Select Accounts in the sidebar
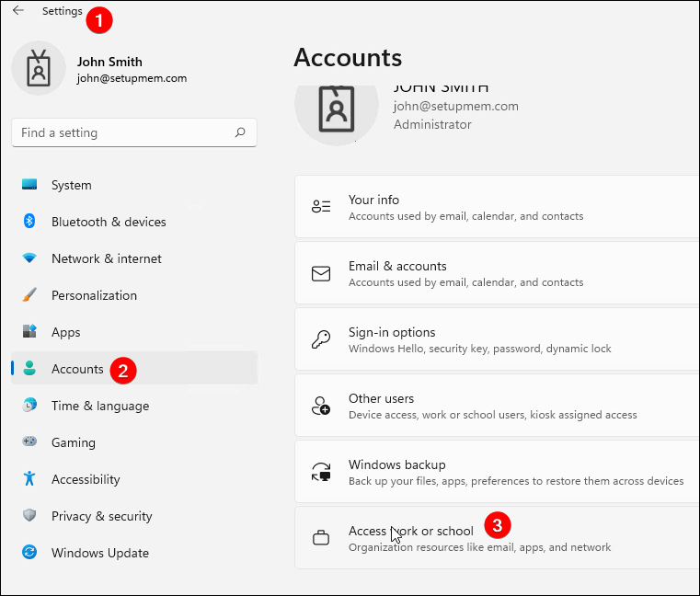The height and width of the screenshot is (596, 700). (x=134, y=368)
